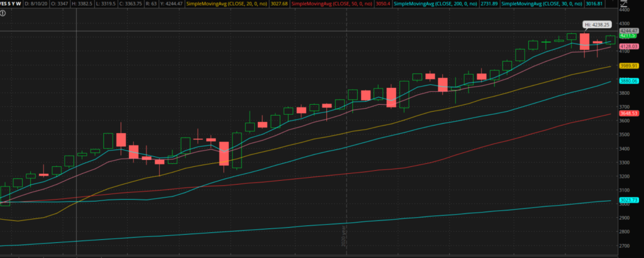Click the gray 4244.47 crosshair price tag

628,31
